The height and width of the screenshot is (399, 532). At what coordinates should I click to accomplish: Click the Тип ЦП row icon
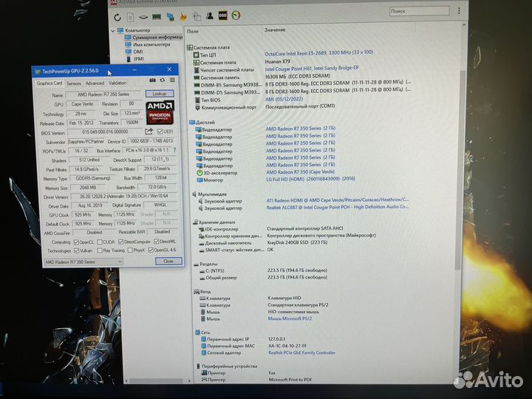(x=196, y=55)
